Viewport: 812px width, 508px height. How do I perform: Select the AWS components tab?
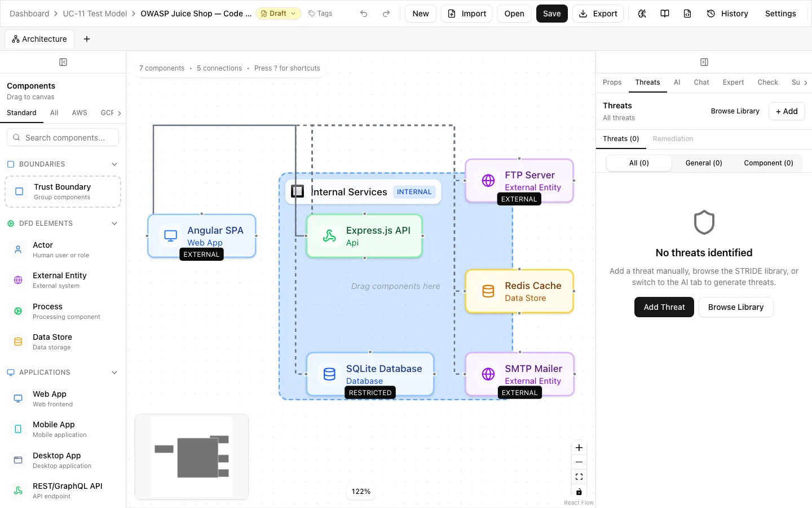[x=80, y=113]
